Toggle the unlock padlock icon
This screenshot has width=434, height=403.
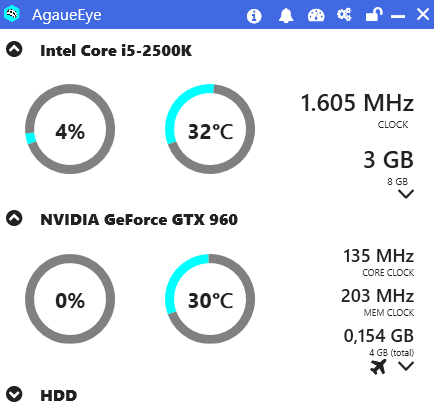pos(374,15)
